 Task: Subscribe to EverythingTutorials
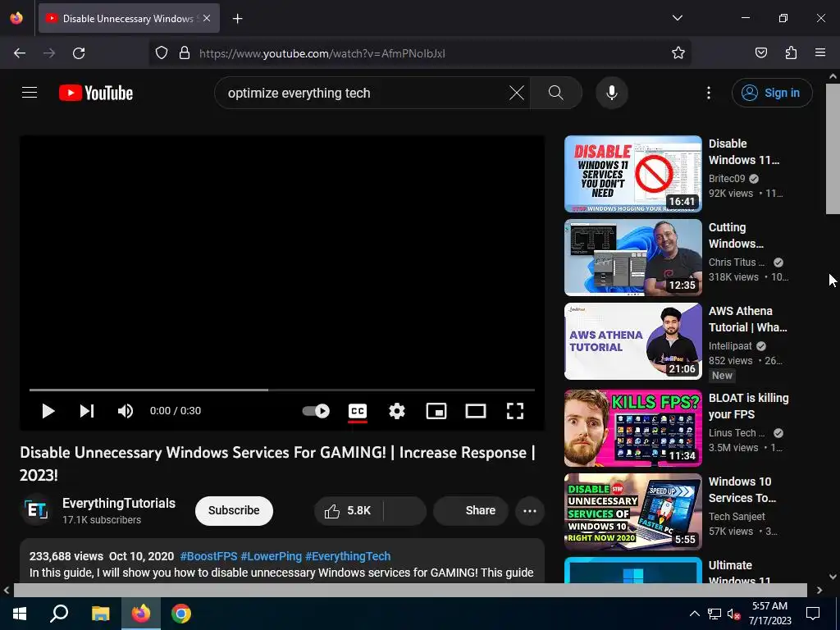coord(234,510)
